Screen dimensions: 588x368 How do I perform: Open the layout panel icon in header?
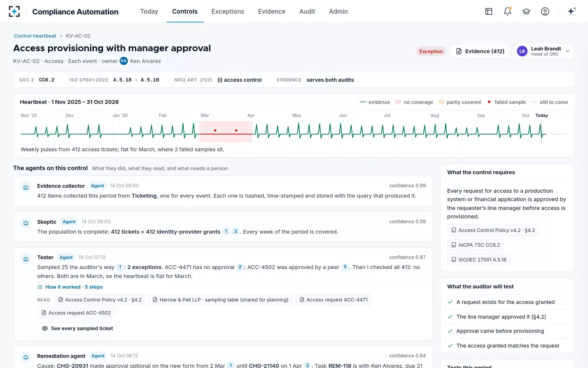click(489, 11)
